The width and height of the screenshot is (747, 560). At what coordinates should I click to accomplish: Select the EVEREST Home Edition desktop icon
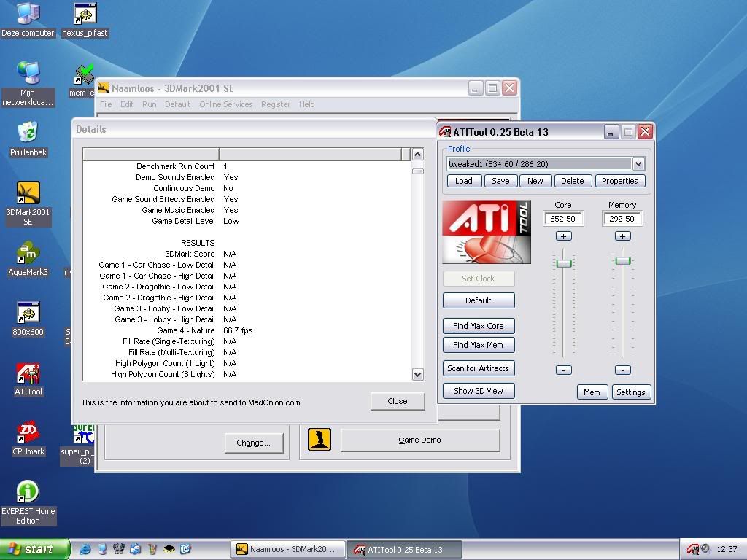[28, 502]
